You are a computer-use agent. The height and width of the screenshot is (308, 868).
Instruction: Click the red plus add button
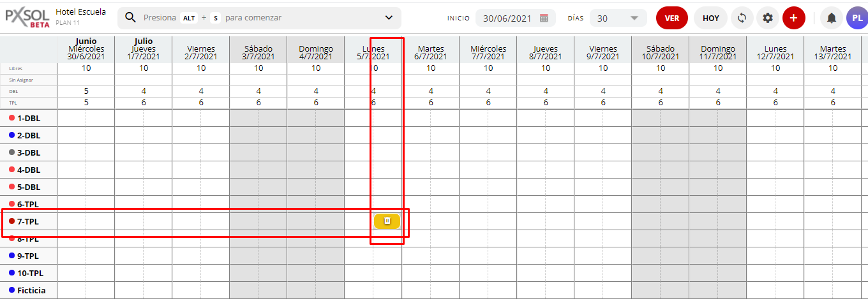coord(793,18)
